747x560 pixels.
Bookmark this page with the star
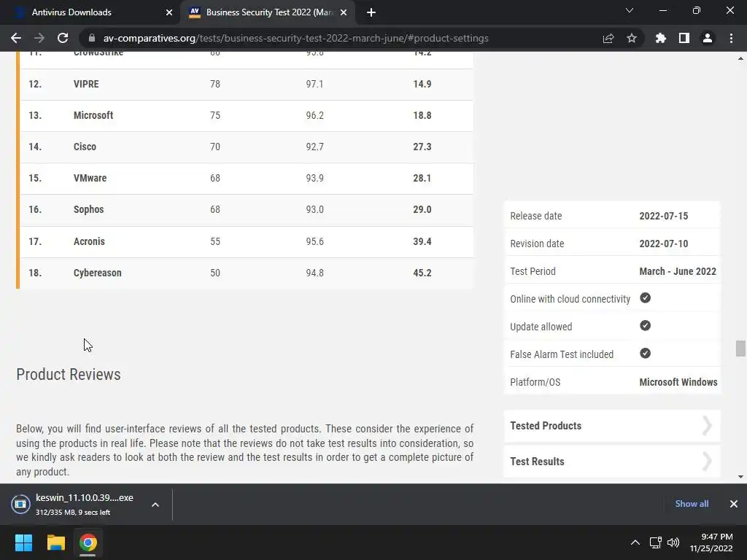pos(632,38)
